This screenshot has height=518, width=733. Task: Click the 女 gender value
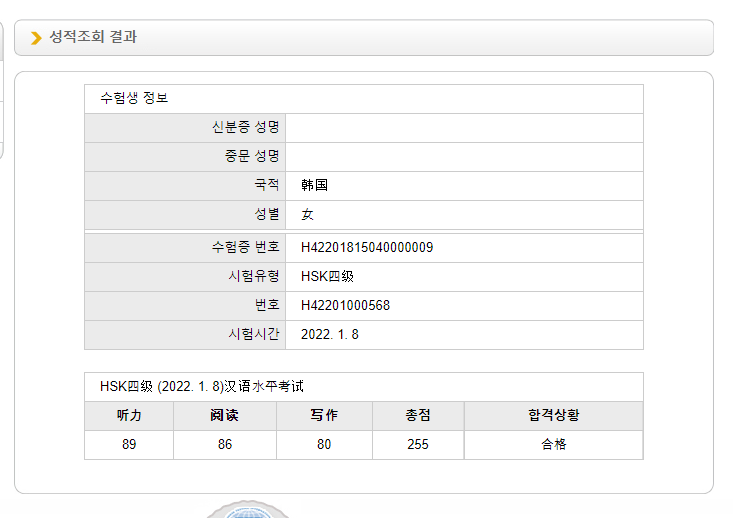point(307,215)
